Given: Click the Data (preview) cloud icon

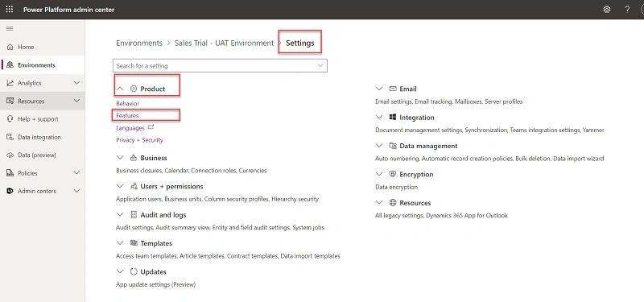Looking at the screenshot, I should pos(10,155).
